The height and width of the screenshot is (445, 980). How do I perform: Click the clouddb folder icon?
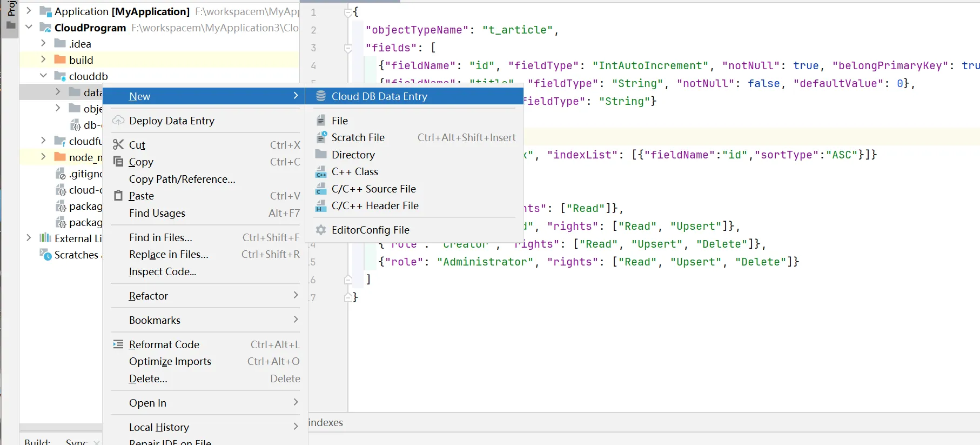coord(61,76)
